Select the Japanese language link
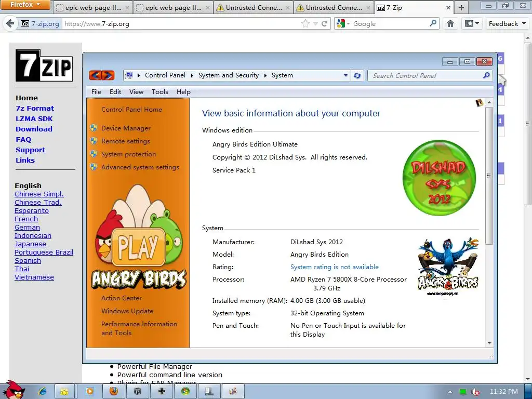 30,244
